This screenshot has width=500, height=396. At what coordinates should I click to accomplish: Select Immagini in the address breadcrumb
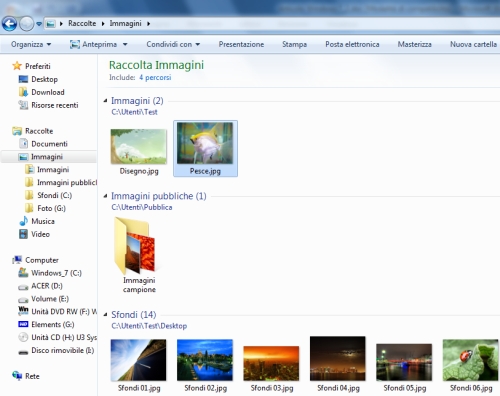(x=125, y=23)
